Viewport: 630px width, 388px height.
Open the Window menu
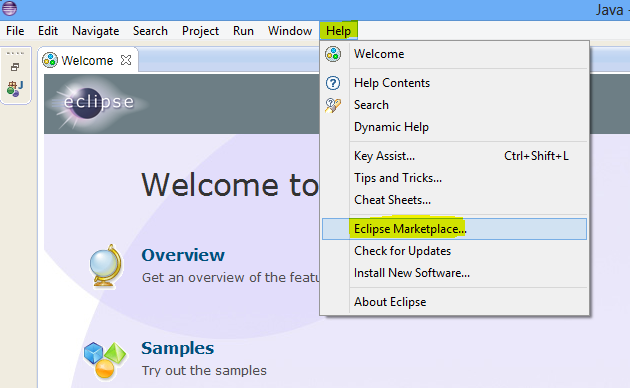(x=290, y=31)
